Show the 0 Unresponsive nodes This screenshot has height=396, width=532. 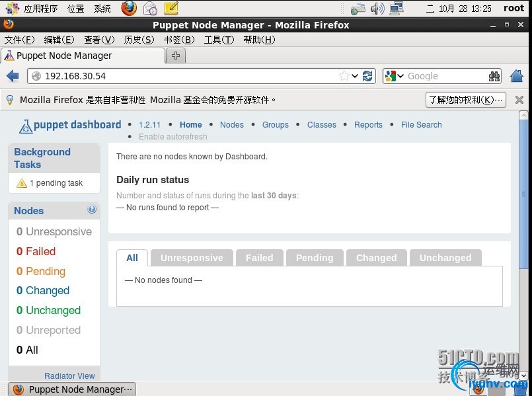(x=54, y=232)
